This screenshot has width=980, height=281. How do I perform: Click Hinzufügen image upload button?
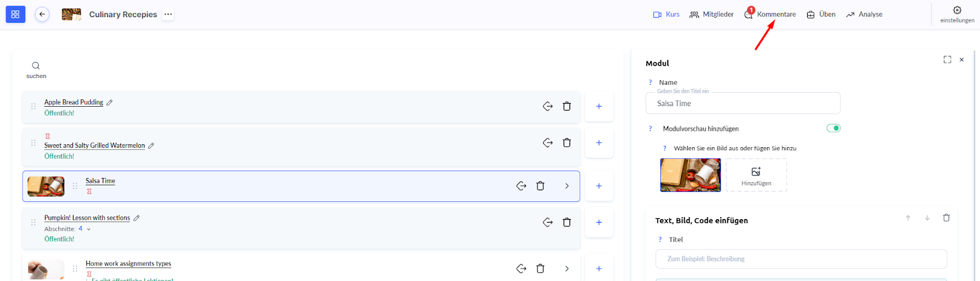[756, 175]
